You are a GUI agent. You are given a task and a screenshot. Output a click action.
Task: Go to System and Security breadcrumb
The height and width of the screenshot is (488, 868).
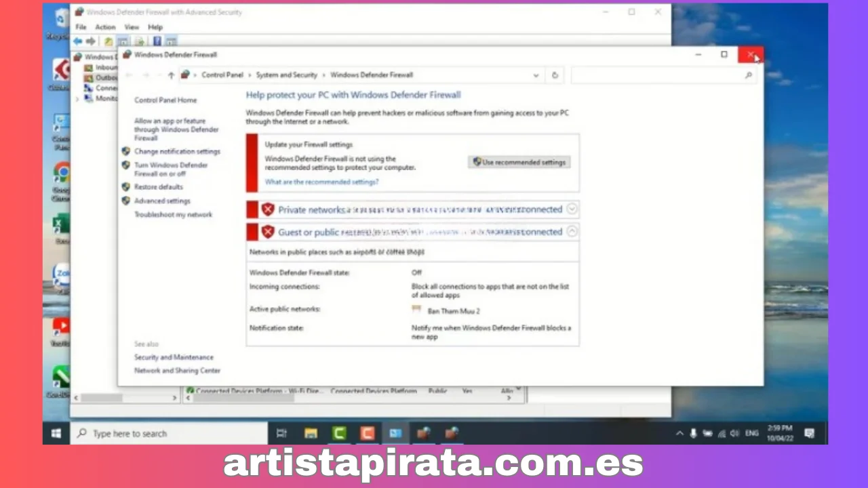286,75
